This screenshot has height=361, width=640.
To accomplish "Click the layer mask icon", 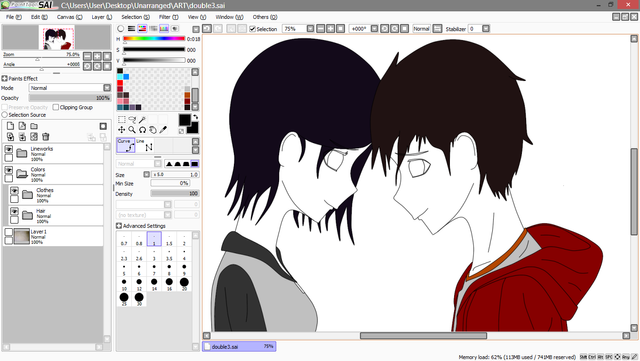I will click(103, 126).
